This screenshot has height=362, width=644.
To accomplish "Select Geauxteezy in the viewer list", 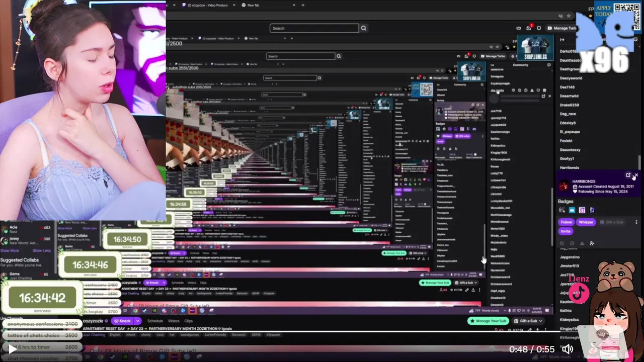I will [x=570, y=150].
